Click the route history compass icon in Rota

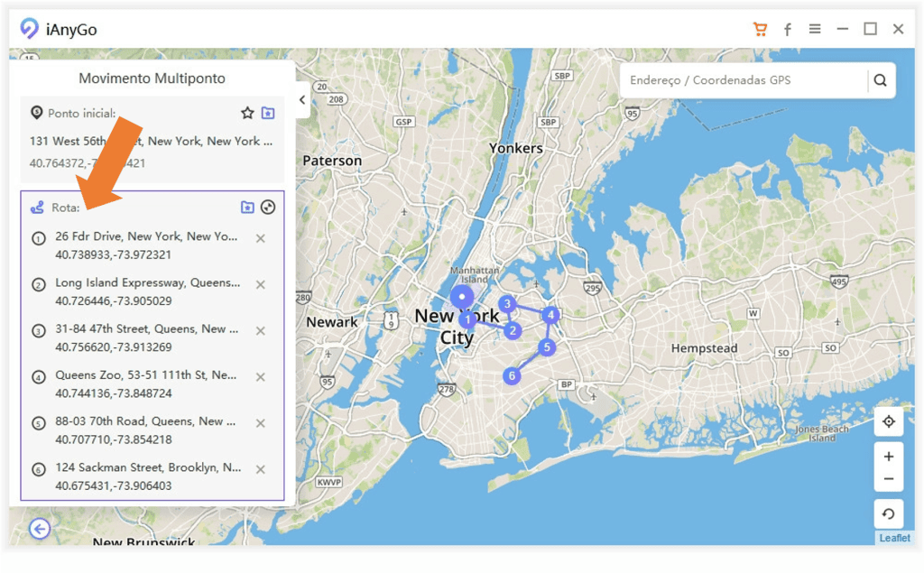(x=268, y=207)
